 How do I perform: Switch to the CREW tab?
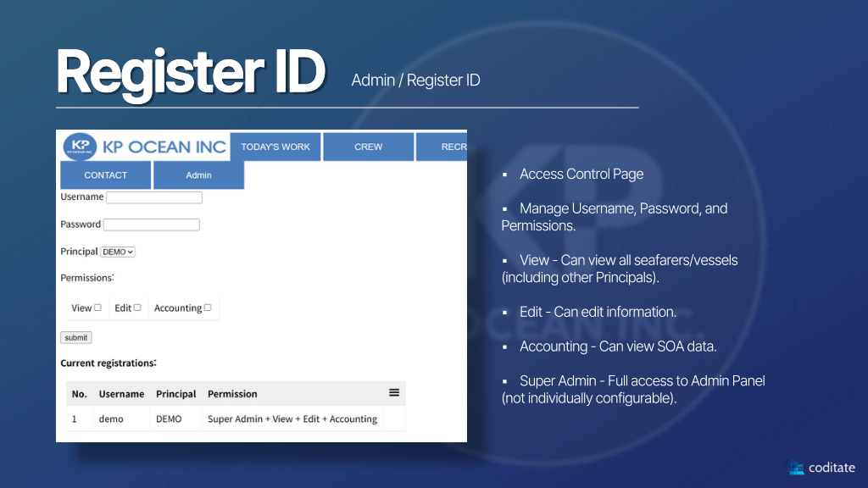(368, 147)
